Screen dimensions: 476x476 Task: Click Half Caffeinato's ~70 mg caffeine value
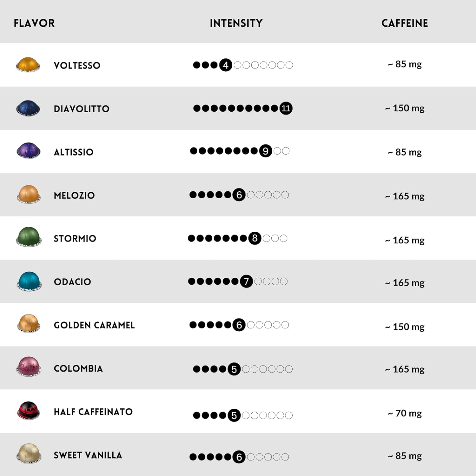pos(405,413)
